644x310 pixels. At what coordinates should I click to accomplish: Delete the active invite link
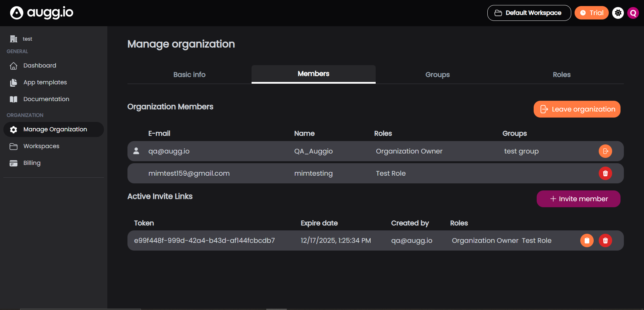pos(605,240)
